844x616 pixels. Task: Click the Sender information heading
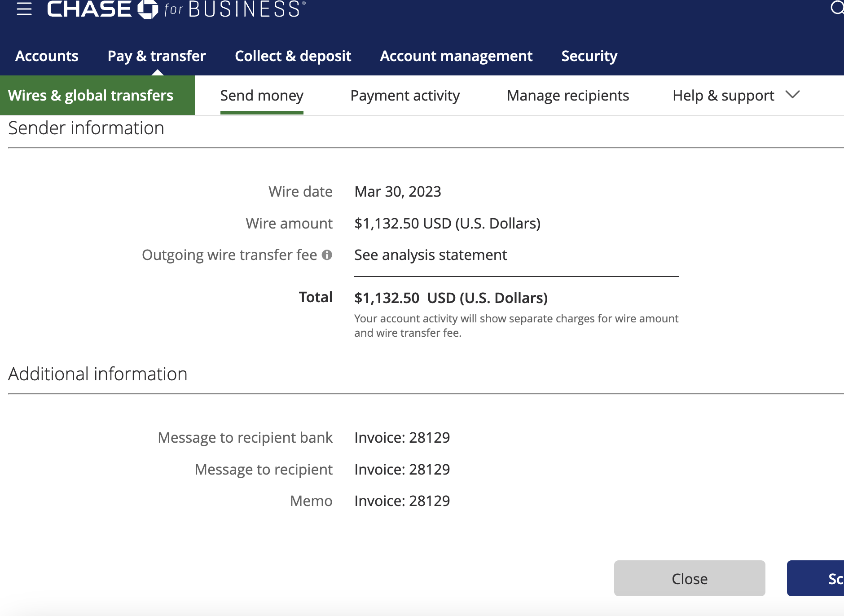86,128
